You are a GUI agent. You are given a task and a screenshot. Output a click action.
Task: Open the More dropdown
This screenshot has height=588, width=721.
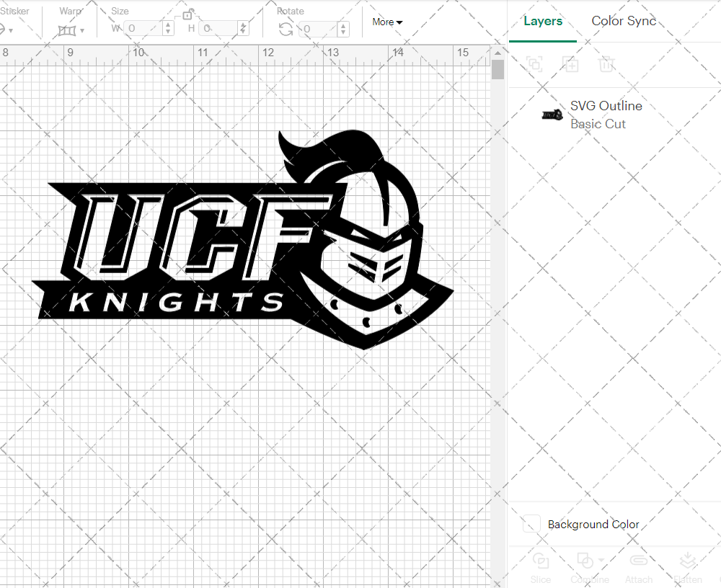(x=387, y=22)
